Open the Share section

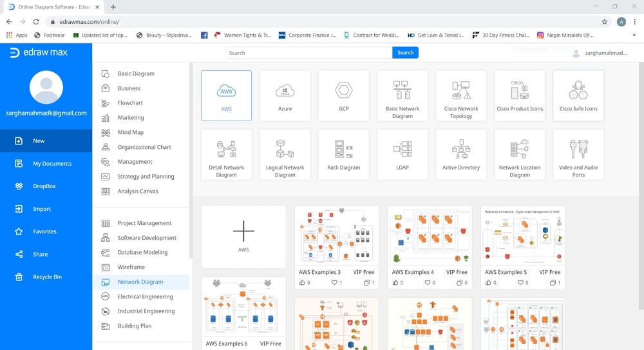(x=46, y=254)
